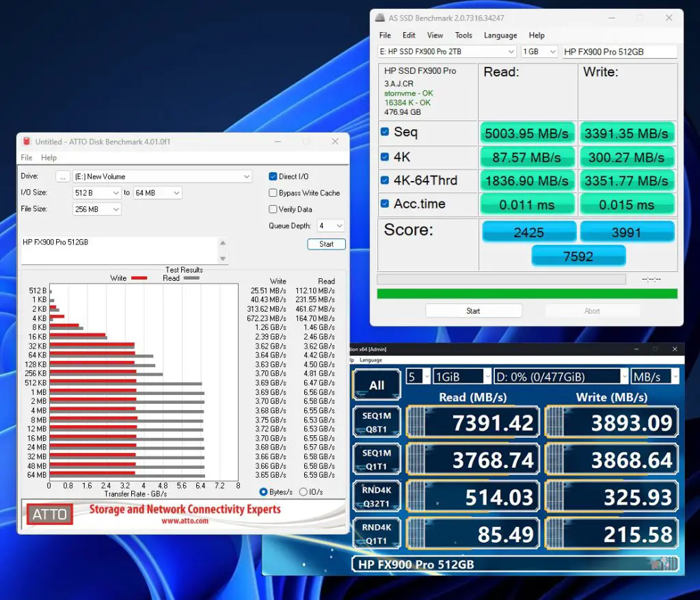
Task: Open AS SSD drive selection dropdown
Action: click(x=447, y=52)
